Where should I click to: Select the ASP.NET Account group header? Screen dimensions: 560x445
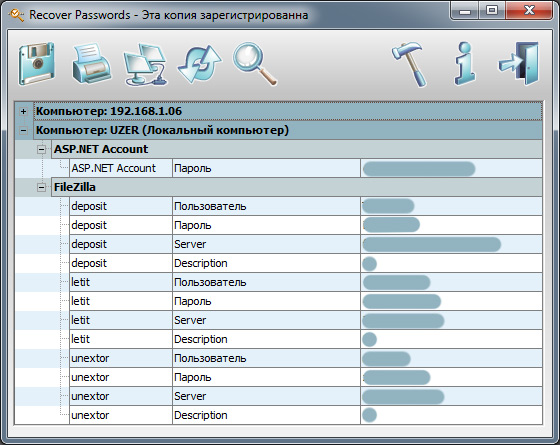coord(297,149)
